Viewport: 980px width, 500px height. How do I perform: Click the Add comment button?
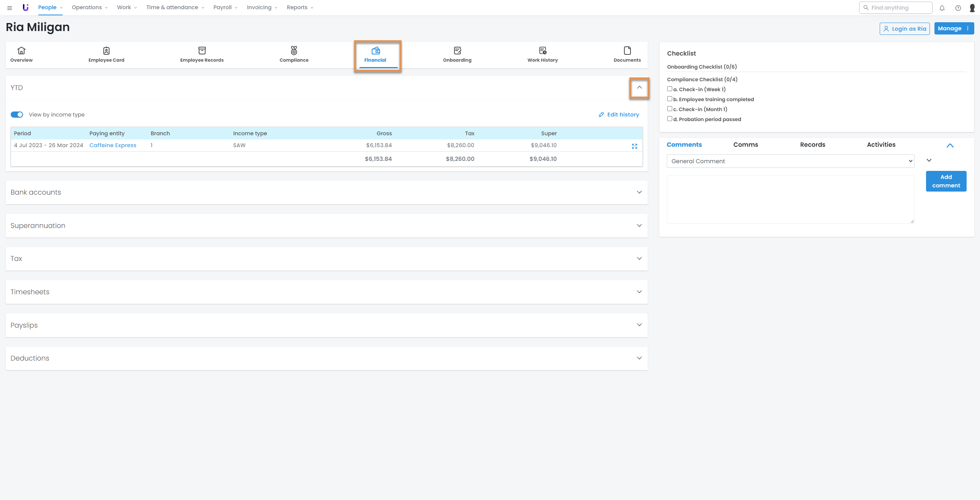(946, 181)
